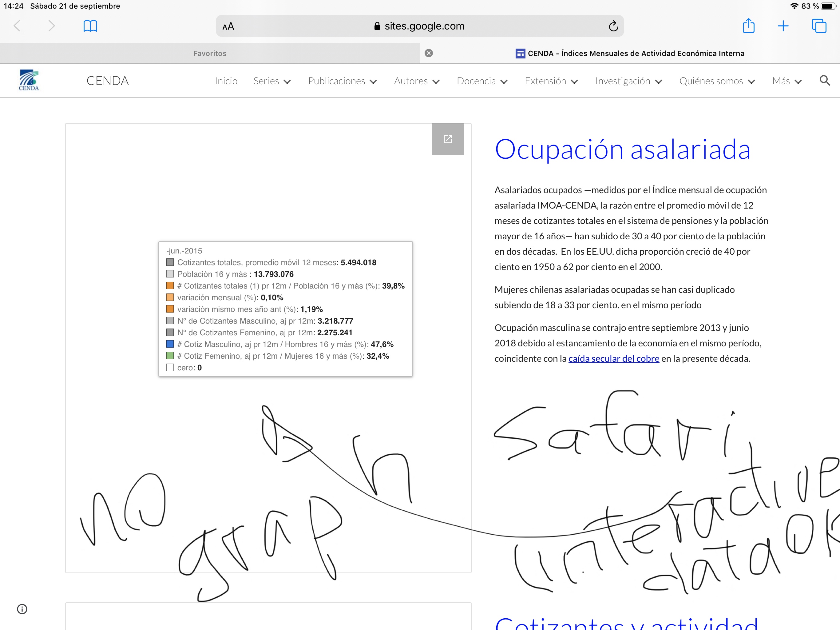Open the Quiénes somos dropdown
The image size is (840, 630).
(717, 81)
